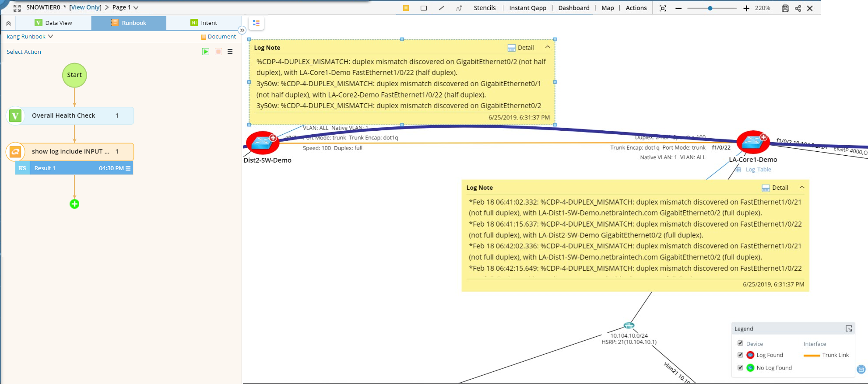Collapse the LA-Core1-Demo Log Note

coord(802,187)
